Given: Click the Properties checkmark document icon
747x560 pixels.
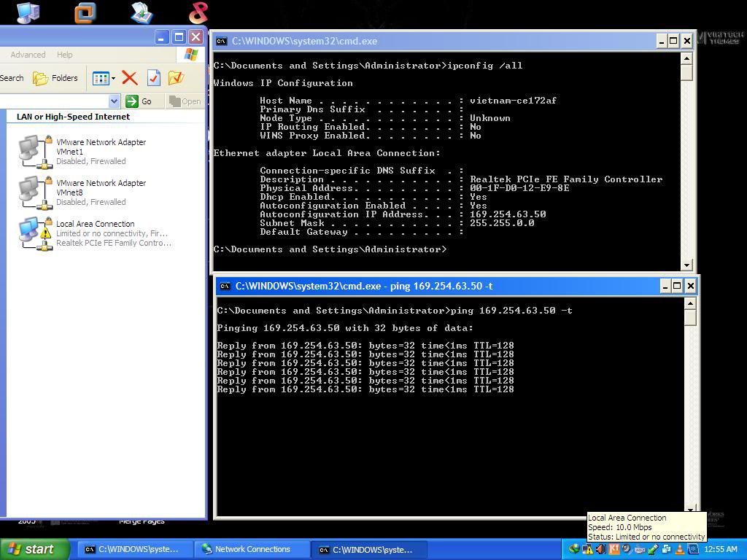Looking at the screenshot, I should (153, 77).
